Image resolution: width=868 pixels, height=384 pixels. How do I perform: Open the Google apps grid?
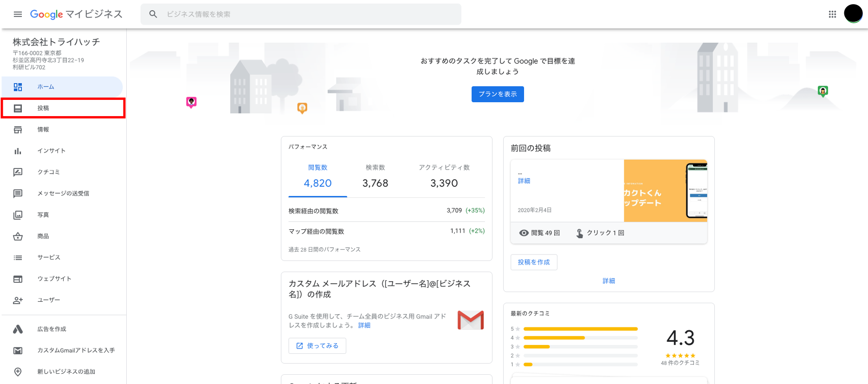(832, 14)
